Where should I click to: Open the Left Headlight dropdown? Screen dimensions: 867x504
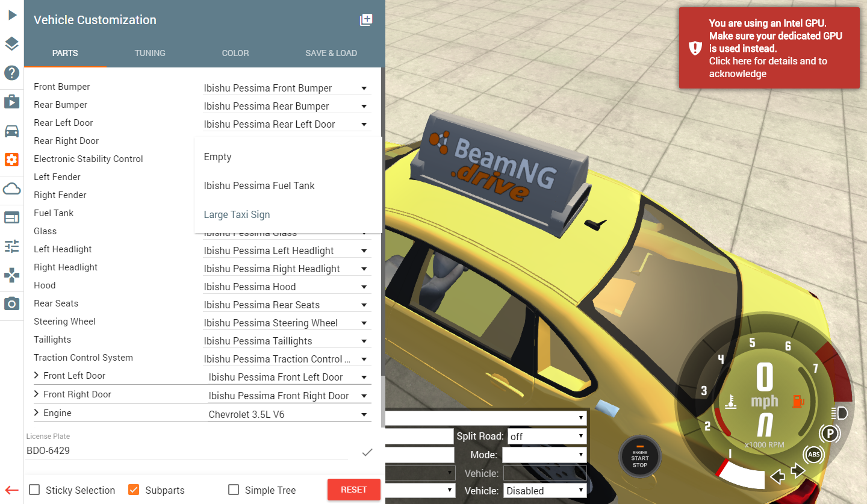coord(287,250)
